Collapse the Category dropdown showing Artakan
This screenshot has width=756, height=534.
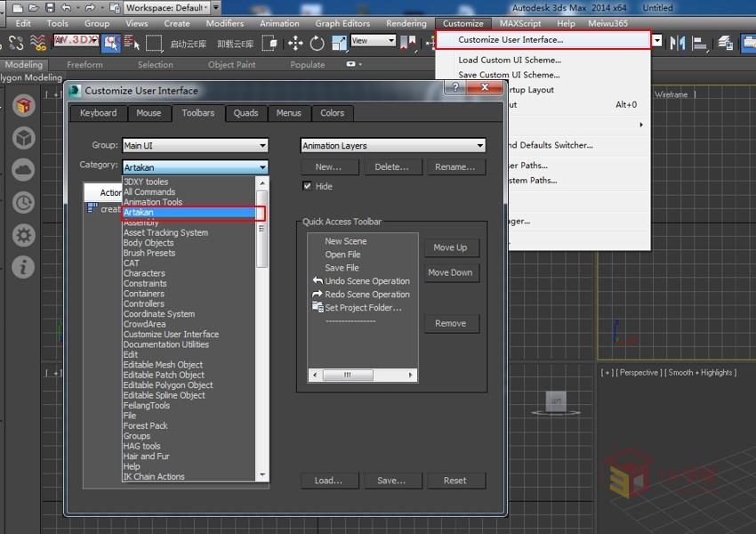pos(195,167)
